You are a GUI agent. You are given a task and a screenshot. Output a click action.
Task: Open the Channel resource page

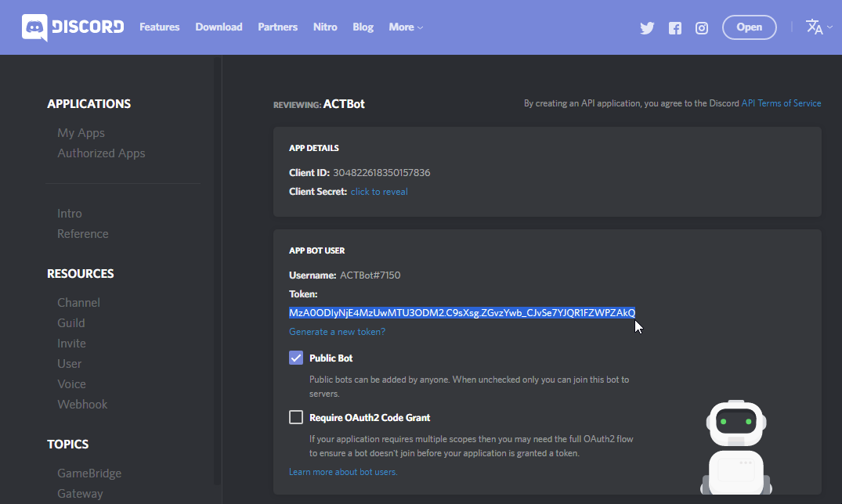coord(78,302)
